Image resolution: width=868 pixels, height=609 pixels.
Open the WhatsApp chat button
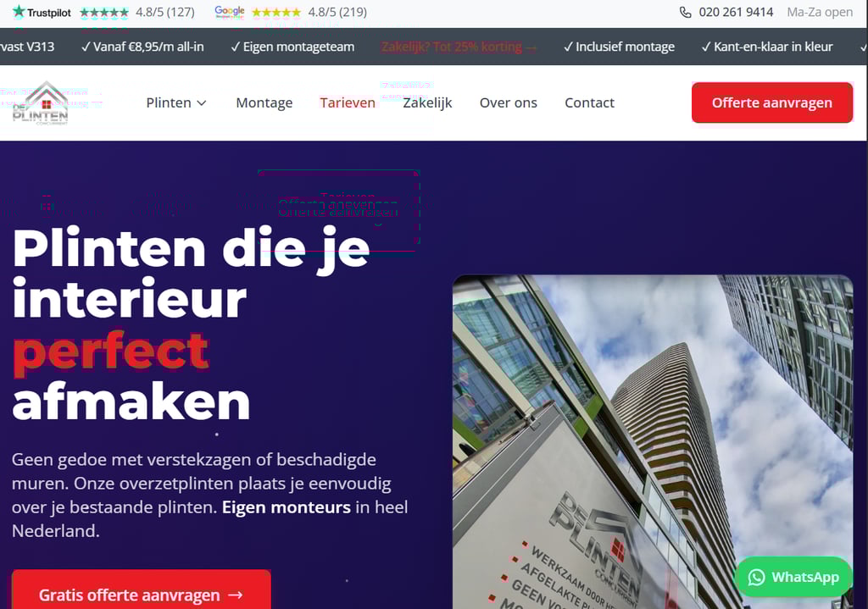(x=793, y=577)
